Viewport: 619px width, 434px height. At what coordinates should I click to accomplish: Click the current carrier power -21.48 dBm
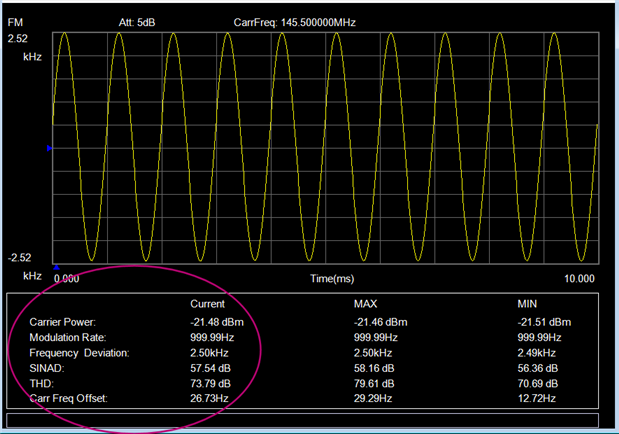pyautogui.click(x=217, y=322)
